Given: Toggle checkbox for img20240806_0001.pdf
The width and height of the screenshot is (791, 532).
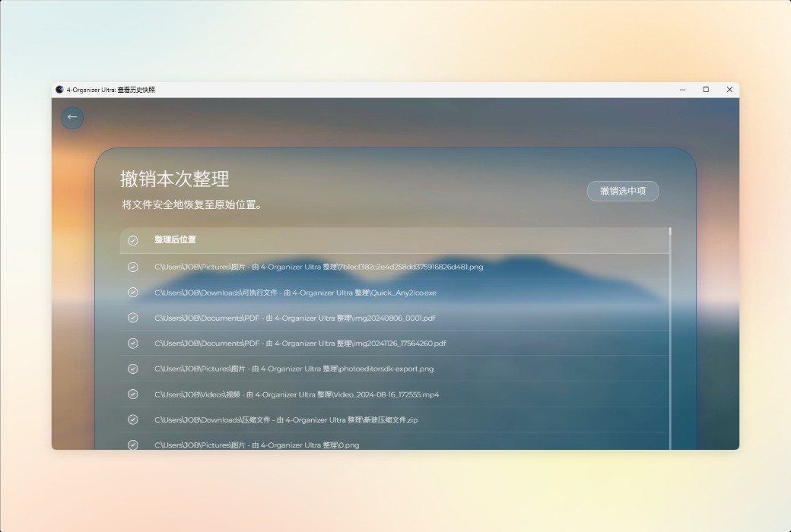Looking at the screenshot, I should tap(132, 318).
